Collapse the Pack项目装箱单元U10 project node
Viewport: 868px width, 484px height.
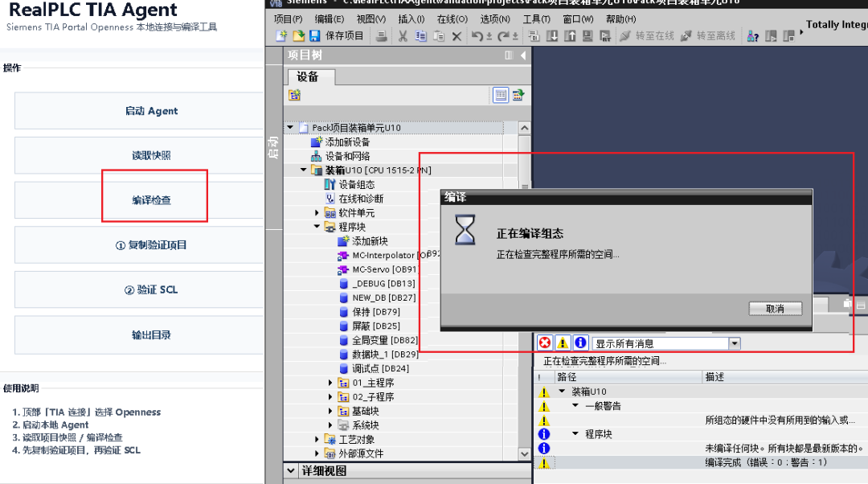click(x=290, y=127)
